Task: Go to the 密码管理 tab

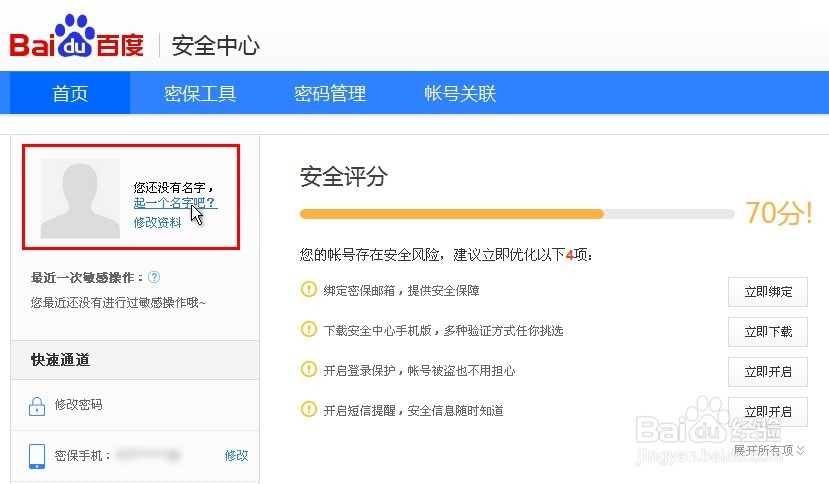Action: [330, 94]
